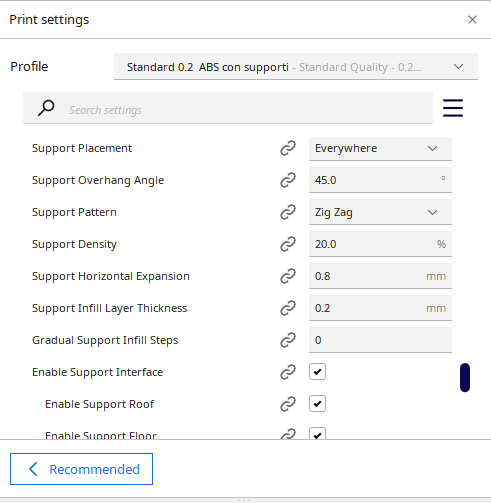Toggle the Enable Support Floor checkbox
The height and width of the screenshot is (503, 491).
(x=317, y=434)
